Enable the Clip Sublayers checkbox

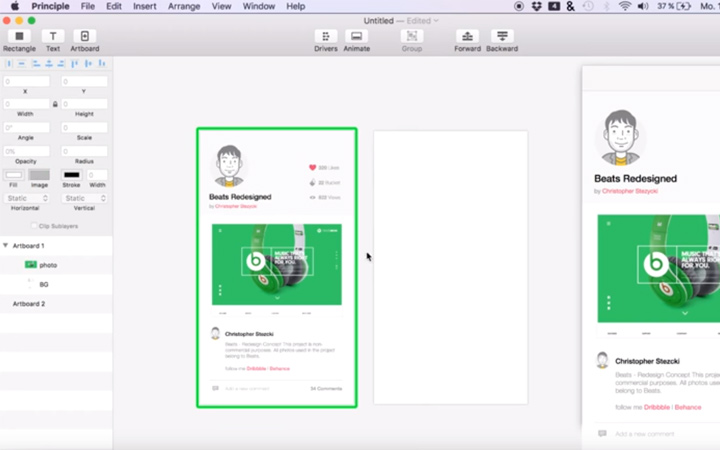click(32, 226)
